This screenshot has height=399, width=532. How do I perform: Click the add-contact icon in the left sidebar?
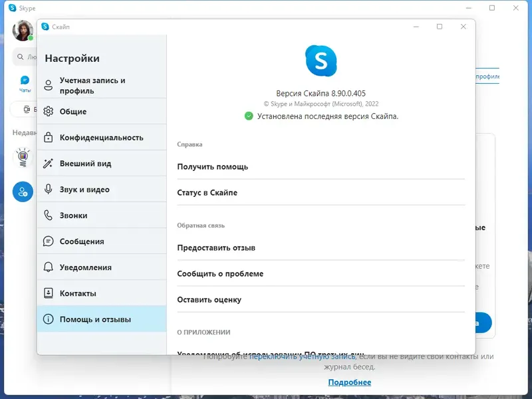(x=23, y=192)
